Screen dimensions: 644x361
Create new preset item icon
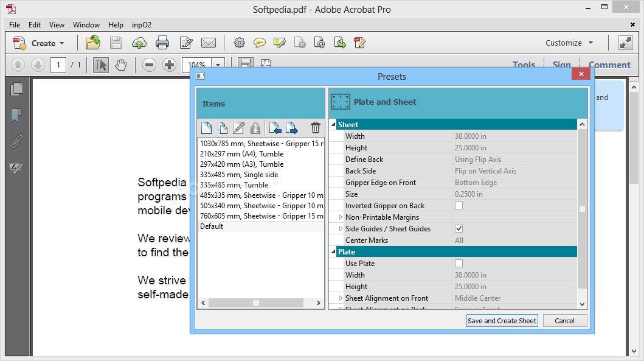click(x=207, y=128)
